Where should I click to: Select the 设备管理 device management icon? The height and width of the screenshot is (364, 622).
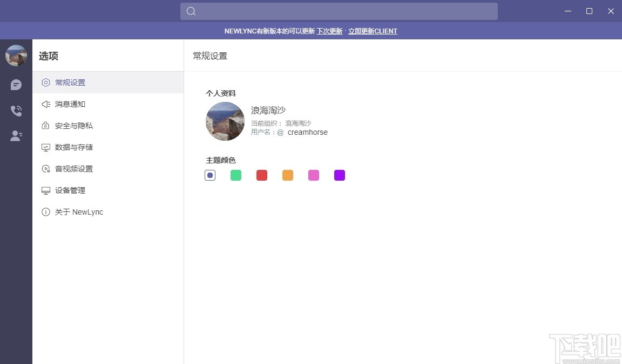(x=45, y=190)
